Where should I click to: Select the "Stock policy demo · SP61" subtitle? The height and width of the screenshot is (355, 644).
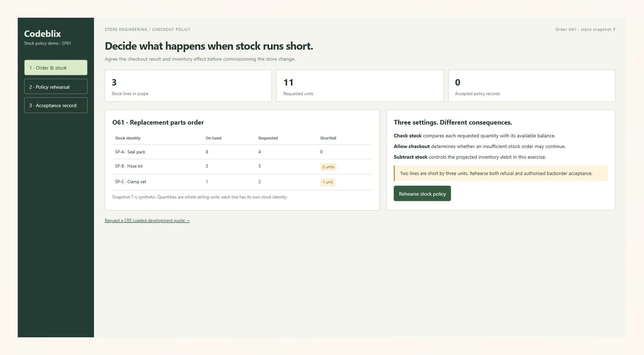coord(47,43)
